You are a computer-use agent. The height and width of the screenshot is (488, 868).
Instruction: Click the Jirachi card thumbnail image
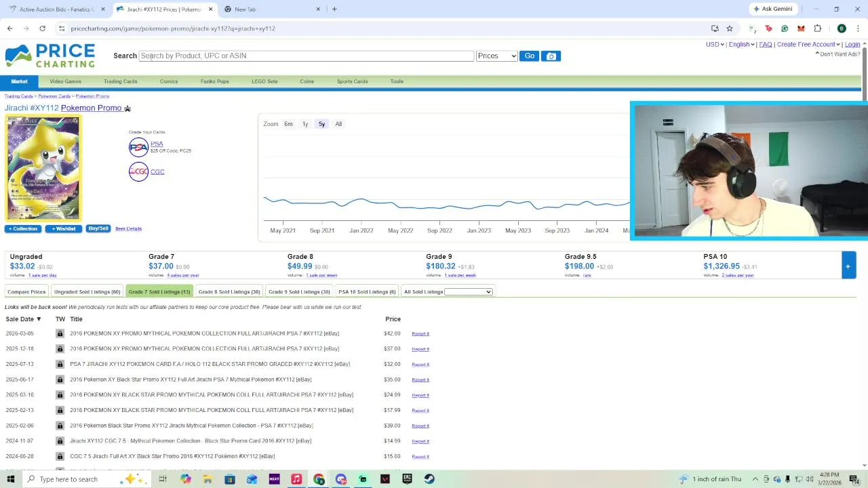point(43,168)
